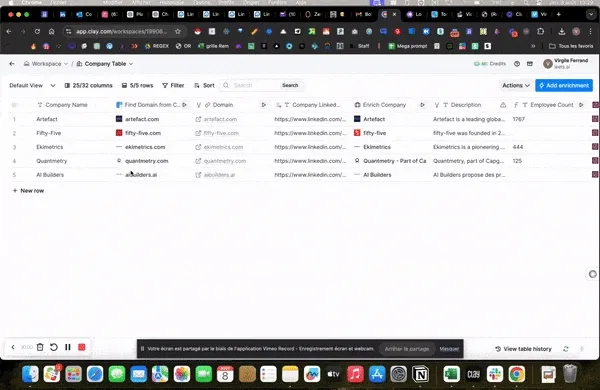
Task: Open the help icon next to Credits
Action: pos(517,64)
